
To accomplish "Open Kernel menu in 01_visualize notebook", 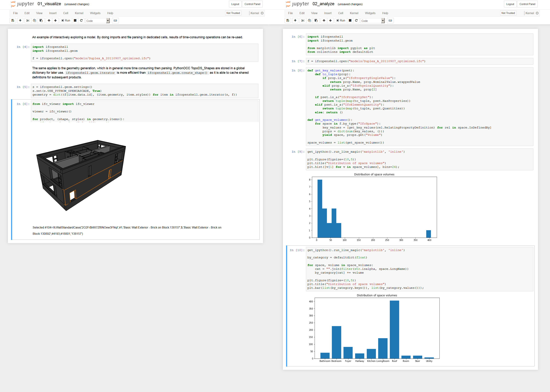I will pyautogui.click(x=79, y=13).
